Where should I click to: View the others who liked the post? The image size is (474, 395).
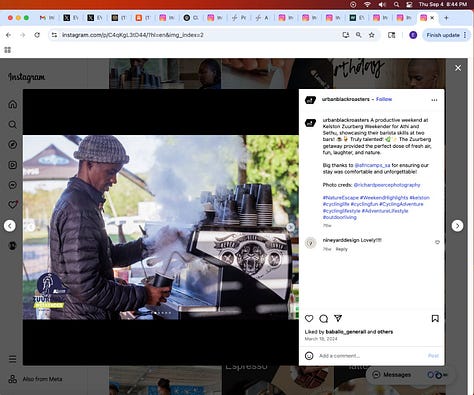point(385,332)
